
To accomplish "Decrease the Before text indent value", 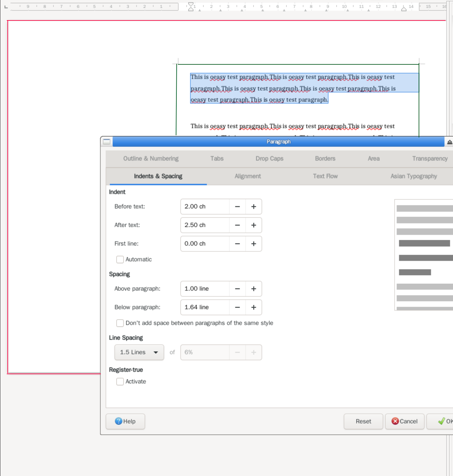I will [x=237, y=206].
